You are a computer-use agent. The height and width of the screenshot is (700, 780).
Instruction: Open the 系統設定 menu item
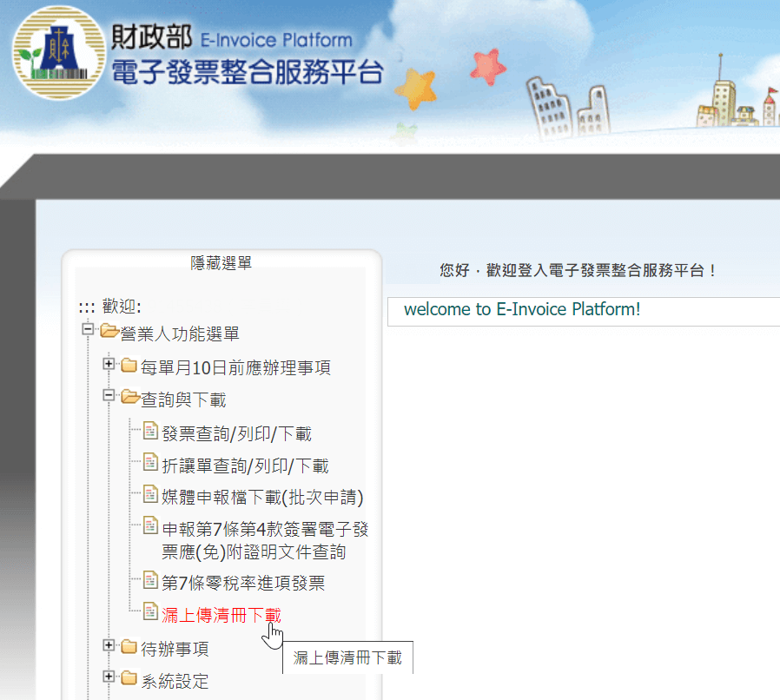click(x=175, y=682)
